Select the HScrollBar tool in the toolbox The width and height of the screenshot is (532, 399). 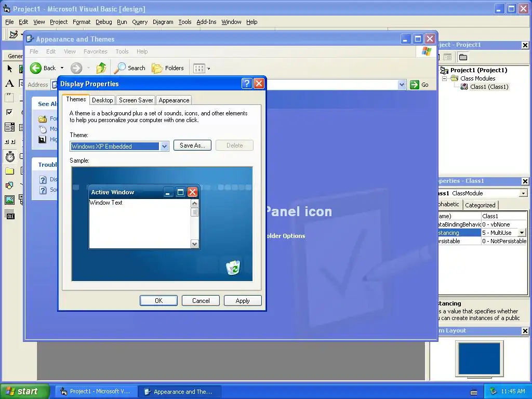(x=9, y=142)
